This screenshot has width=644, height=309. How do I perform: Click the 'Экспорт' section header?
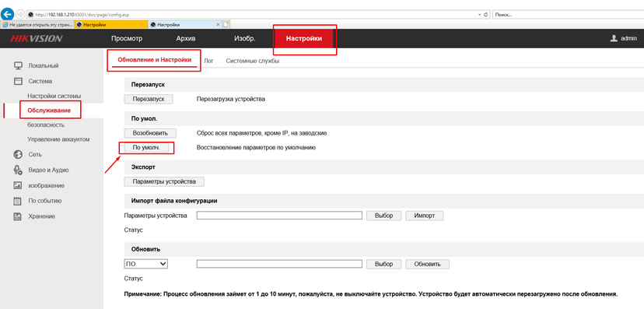pyautogui.click(x=143, y=167)
